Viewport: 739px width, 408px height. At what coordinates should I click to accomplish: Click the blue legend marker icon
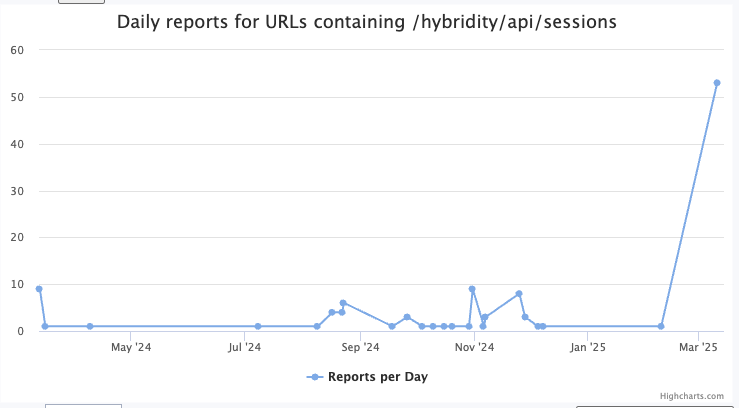315,377
